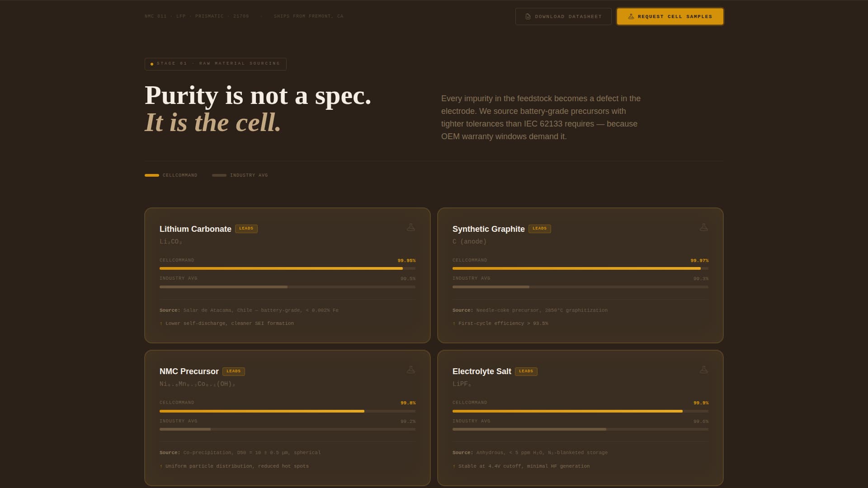Expand the STAGE 01 raw material sourcing badge
This screenshot has width=868, height=488.
(216, 64)
